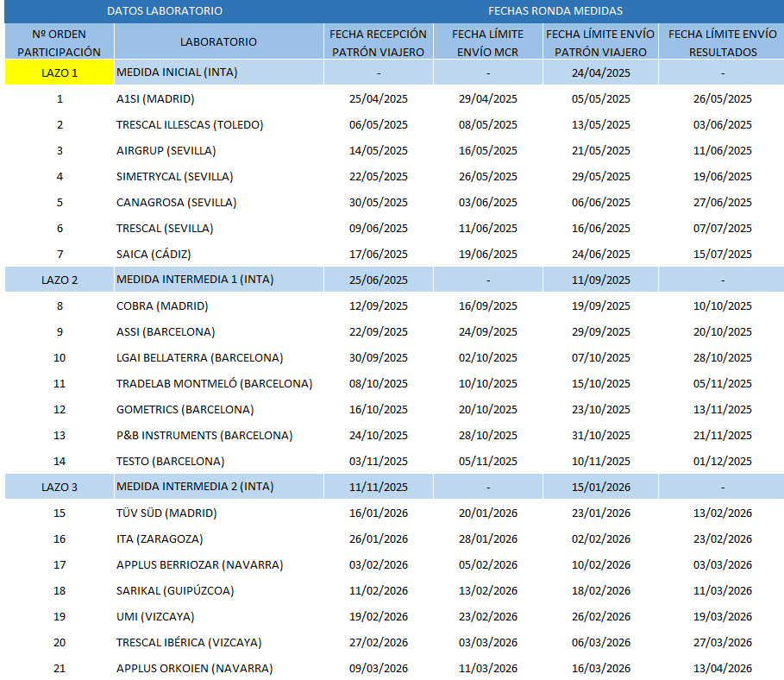
Task: Click MEDIDA INTERMEDIA 1 (INTA) cell
Action: coord(219,280)
